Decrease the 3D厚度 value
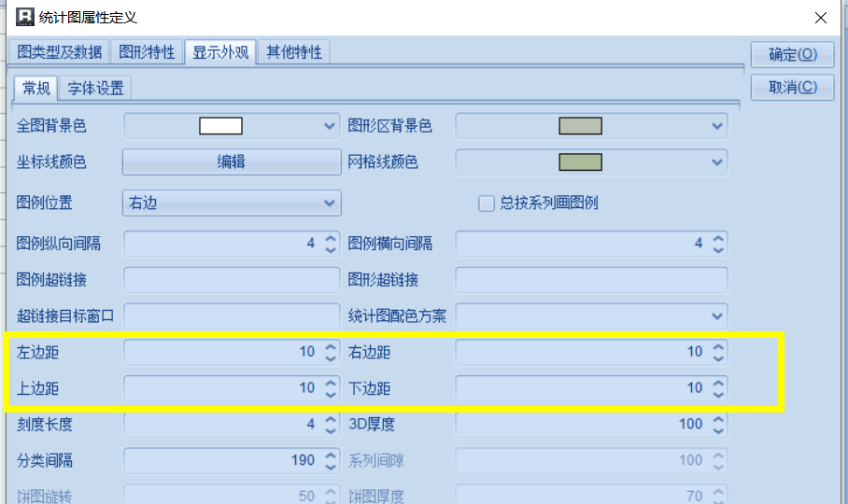Viewport: 848px width, 504px height. coord(718,430)
